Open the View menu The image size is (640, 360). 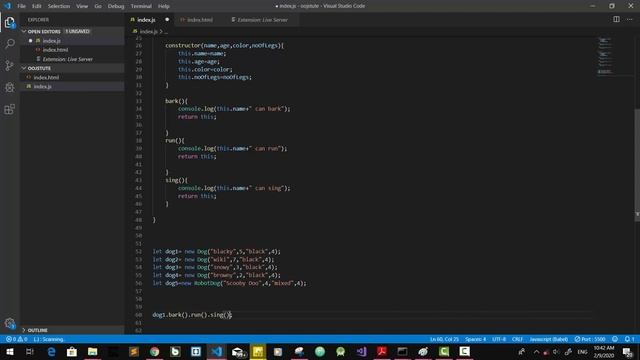pyautogui.click(x=82, y=6)
